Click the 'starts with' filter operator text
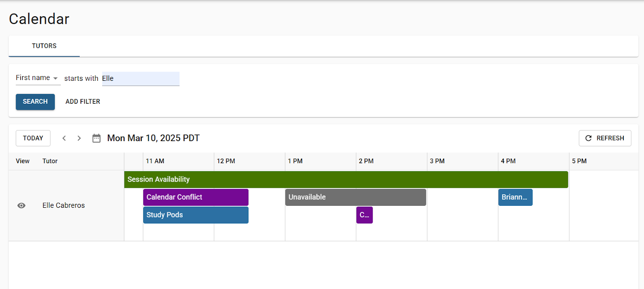The height and width of the screenshot is (289, 644). click(81, 78)
